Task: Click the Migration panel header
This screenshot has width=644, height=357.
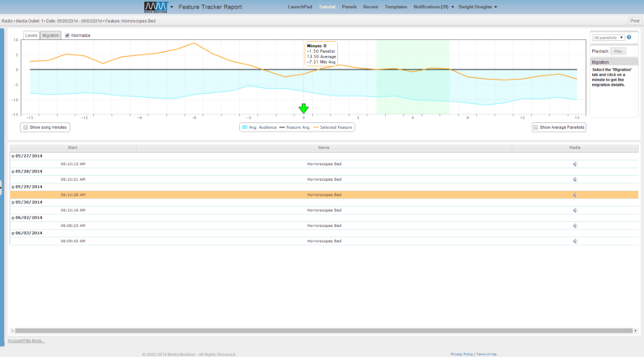Action: [x=614, y=62]
